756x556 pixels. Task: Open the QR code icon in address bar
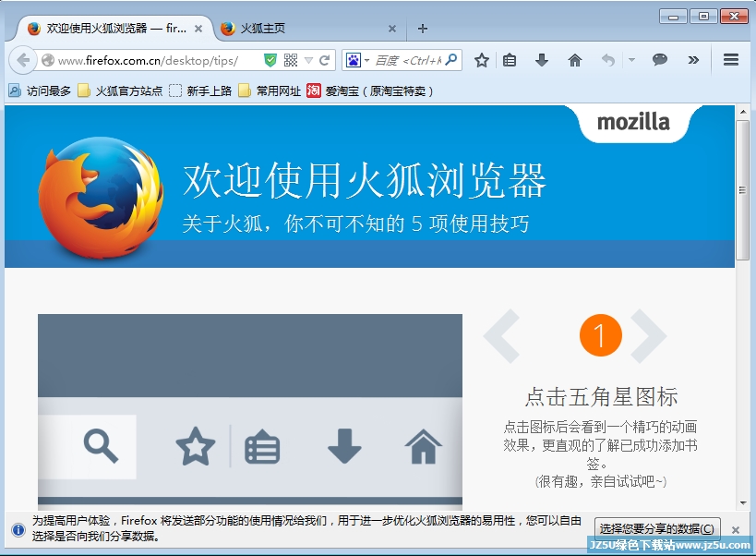(291, 60)
